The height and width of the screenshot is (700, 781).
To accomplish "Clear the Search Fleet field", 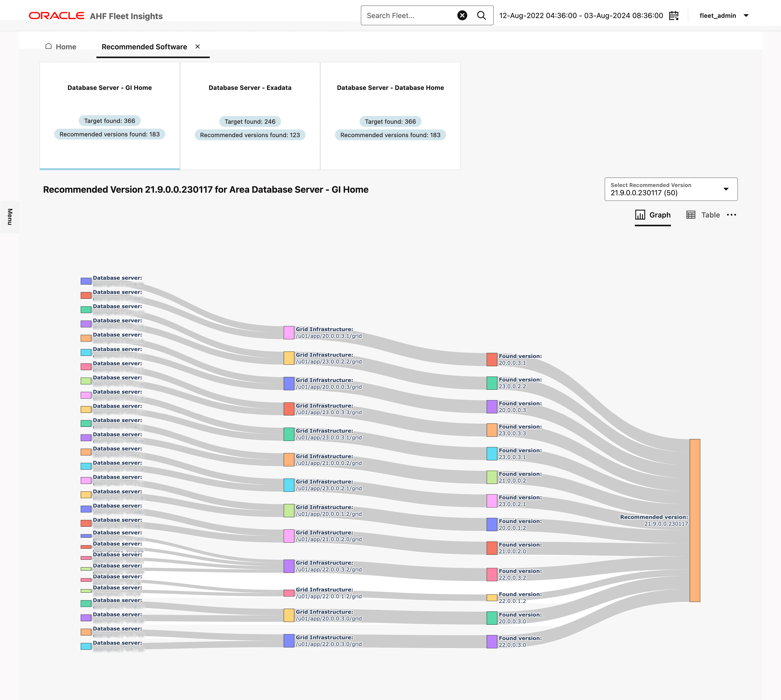I will coord(462,15).
